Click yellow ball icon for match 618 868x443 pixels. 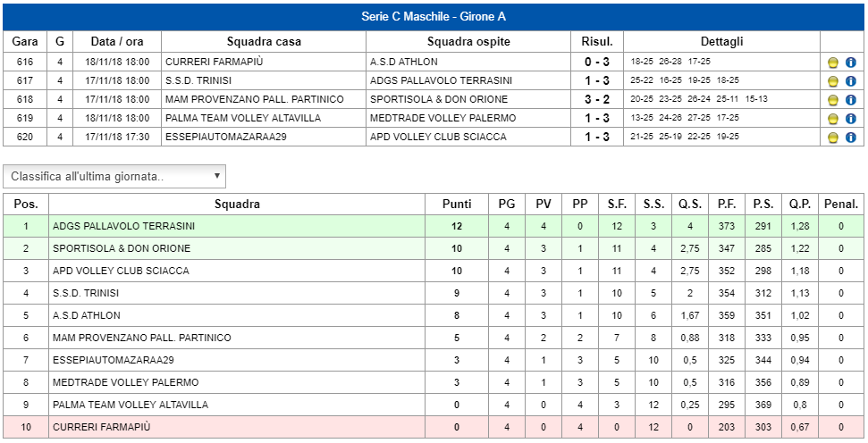[832, 100]
